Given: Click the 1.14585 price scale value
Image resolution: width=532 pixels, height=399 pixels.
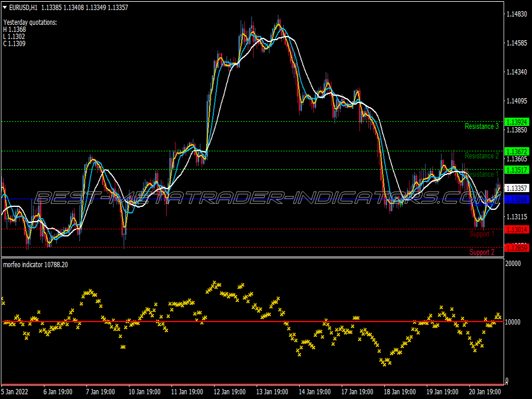Looking at the screenshot, I should pos(517,43).
